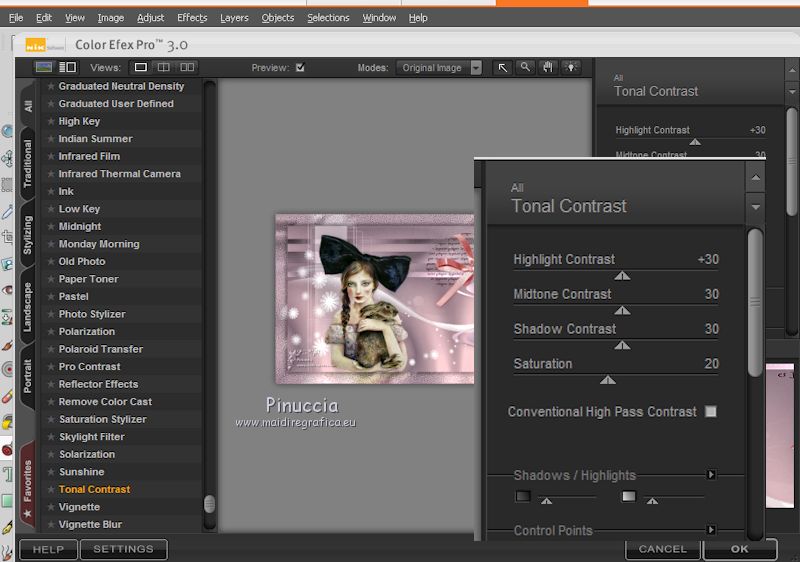Open the Effects menu
The height and width of the screenshot is (562, 800).
click(x=192, y=18)
